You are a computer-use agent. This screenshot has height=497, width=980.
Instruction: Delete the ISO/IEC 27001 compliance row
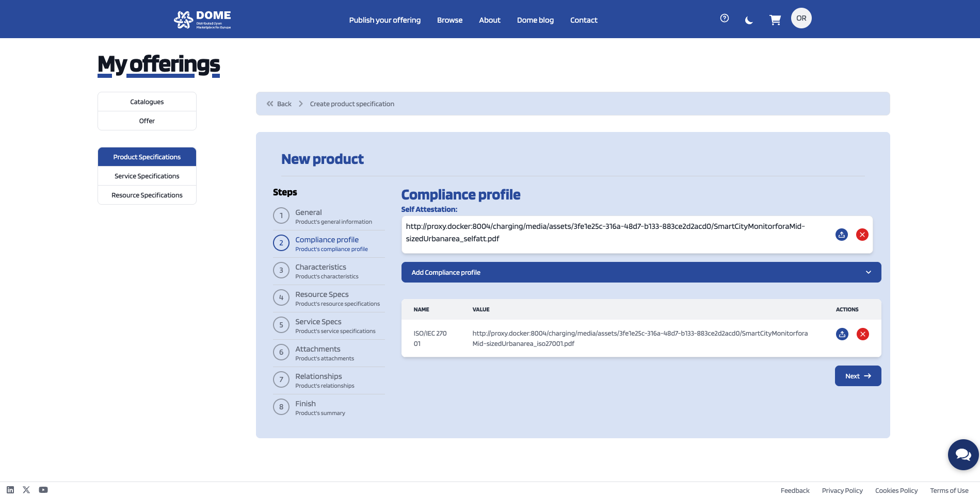862,334
